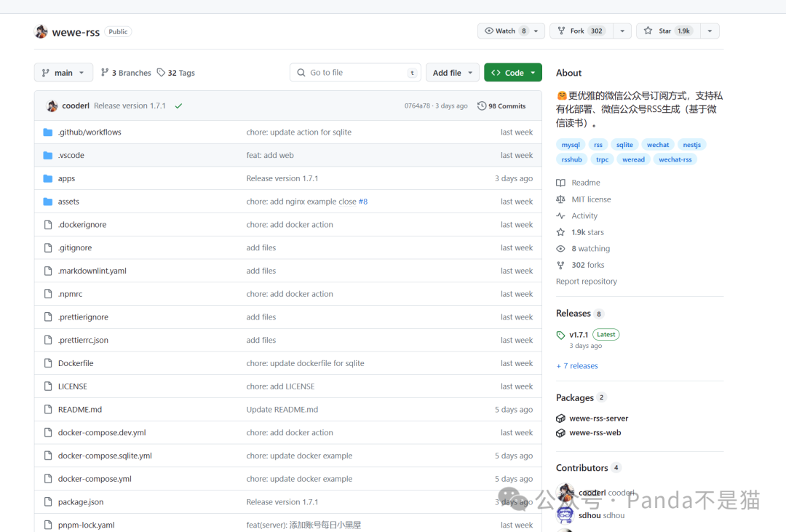Select the rss topic tag
Viewport: 786px width, 532px height.
tap(598, 144)
